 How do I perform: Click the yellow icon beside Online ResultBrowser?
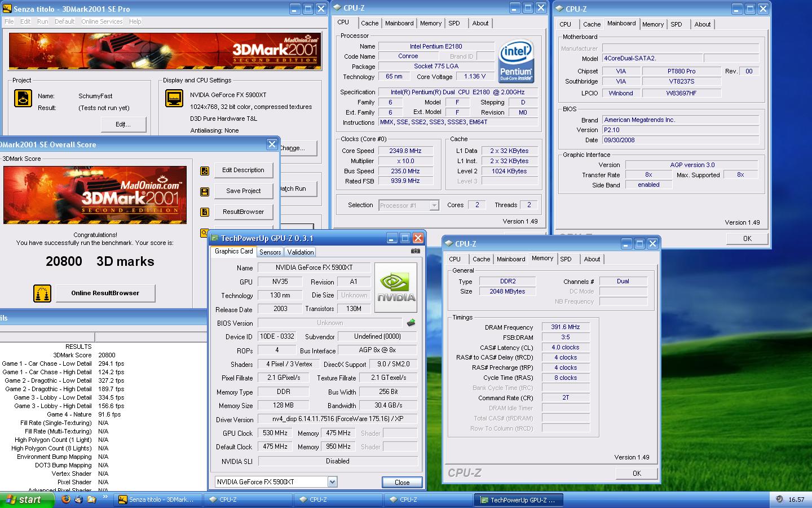(x=42, y=293)
